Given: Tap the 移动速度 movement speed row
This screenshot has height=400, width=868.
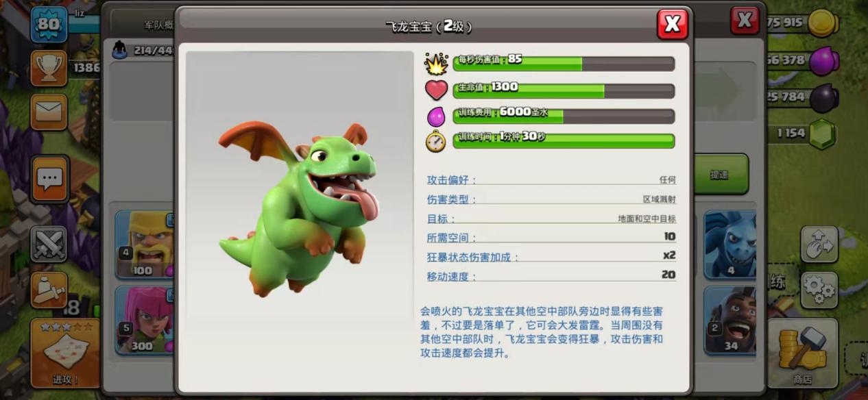Looking at the screenshot, I should 551,275.
